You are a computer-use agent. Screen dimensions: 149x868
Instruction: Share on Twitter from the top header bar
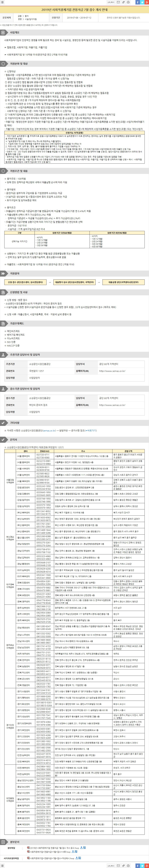(x=142, y=2)
